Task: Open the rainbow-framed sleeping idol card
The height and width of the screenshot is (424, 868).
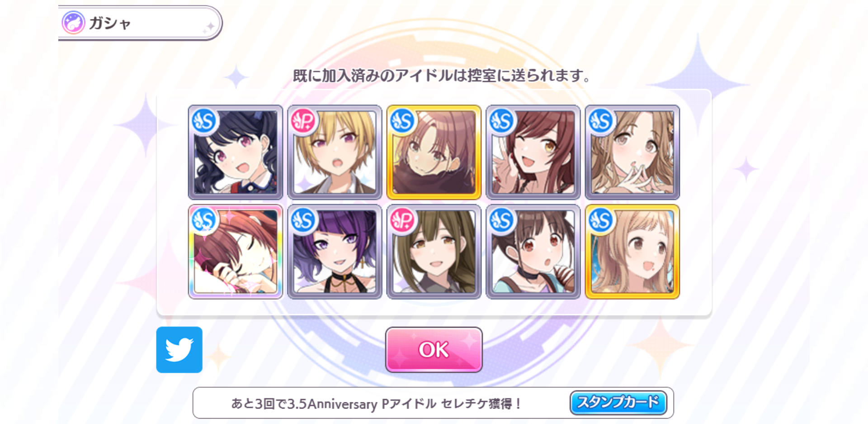Action: pyautogui.click(x=236, y=252)
